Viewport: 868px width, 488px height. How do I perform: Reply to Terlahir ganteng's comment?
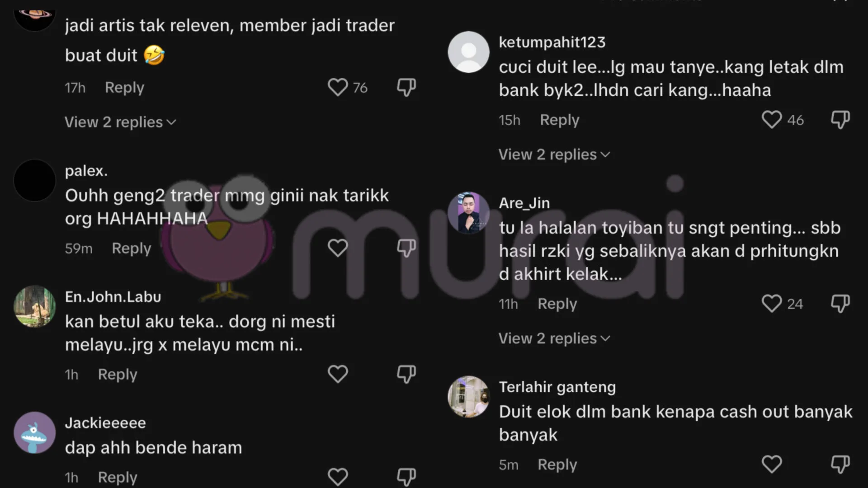point(557,465)
